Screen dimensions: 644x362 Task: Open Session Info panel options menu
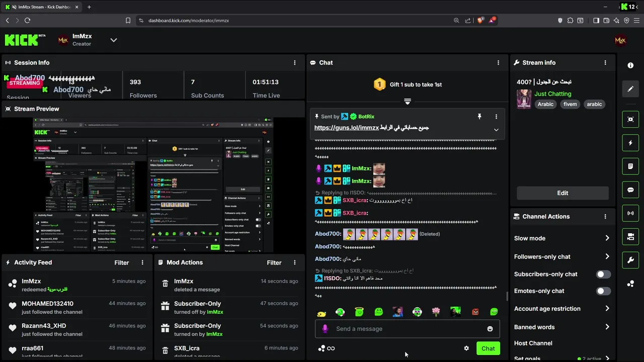coord(295,62)
